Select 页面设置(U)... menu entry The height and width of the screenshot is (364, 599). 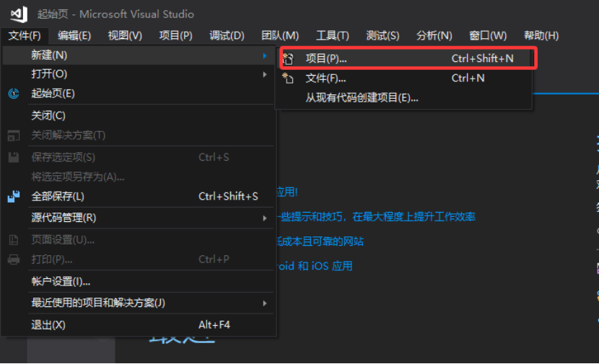tap(139, 240)
